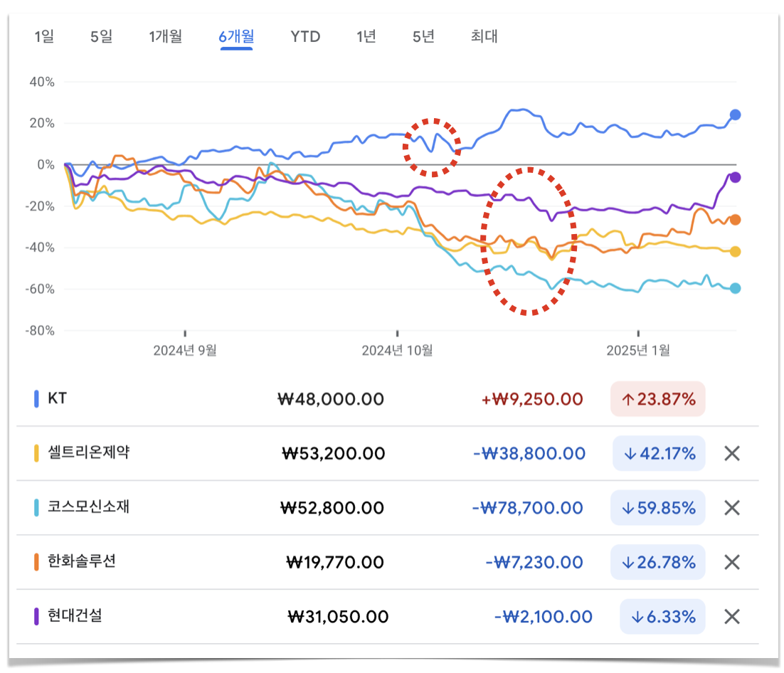Open the 현대건설 stock name
Screen dimensions: 784x673
click(75, 615)
